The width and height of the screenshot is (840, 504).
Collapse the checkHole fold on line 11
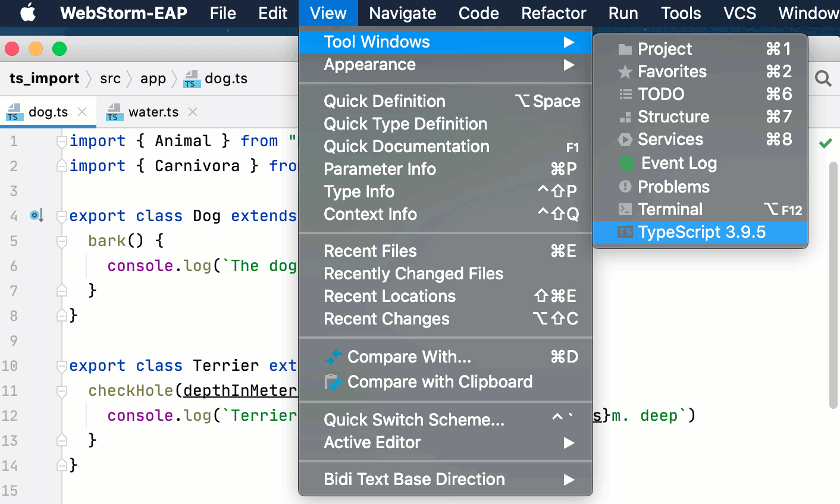point(61,391)
